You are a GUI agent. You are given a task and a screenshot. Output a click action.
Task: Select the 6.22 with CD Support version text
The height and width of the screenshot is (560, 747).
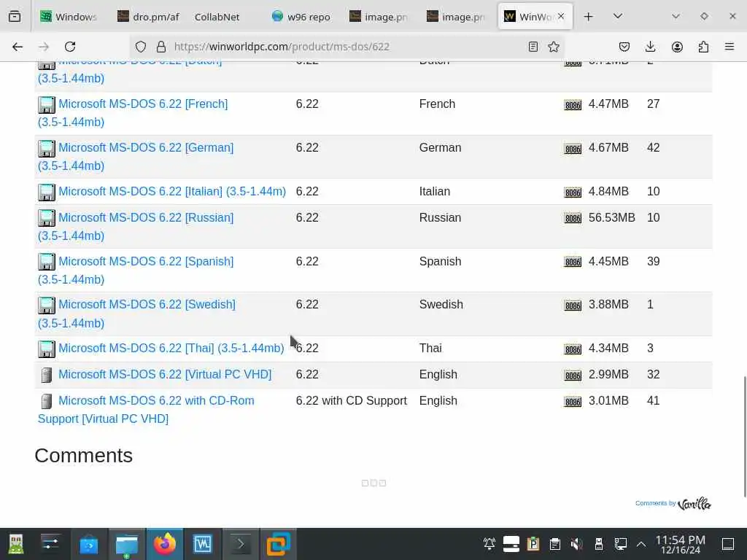pyautogui.click(x=351, y=400)
